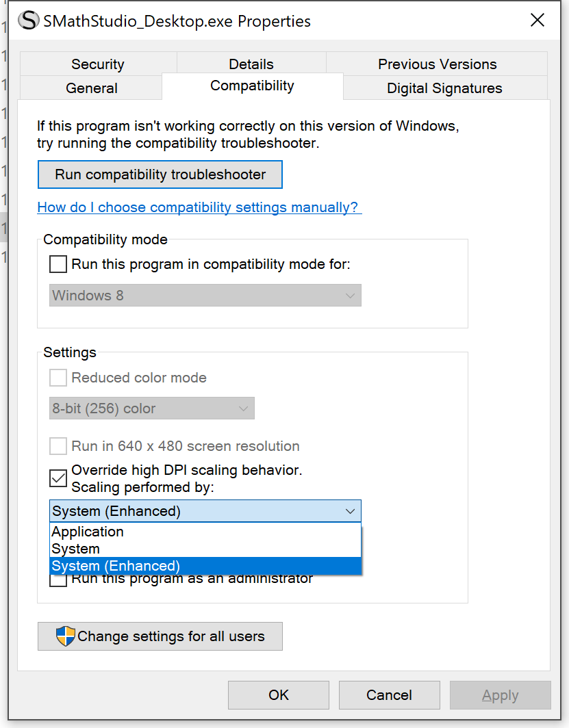
Task: Toggle Run this program as administrator checkbox
Action: pyautogui.click(x=59, y=581)
